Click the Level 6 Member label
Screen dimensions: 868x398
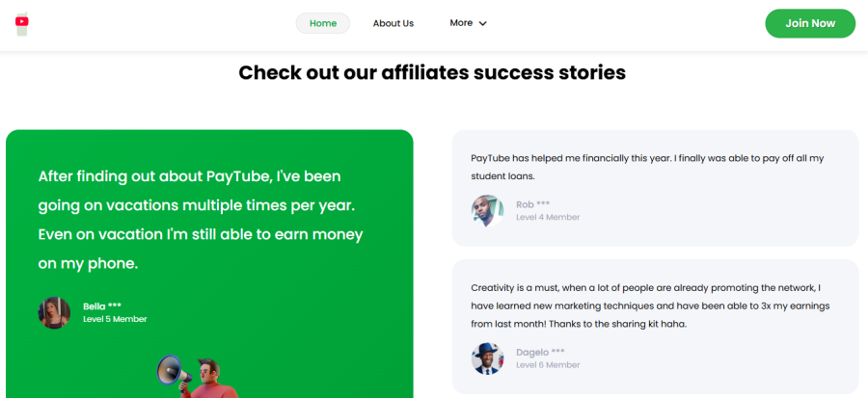pyautogui.click(x=548, y=365)
